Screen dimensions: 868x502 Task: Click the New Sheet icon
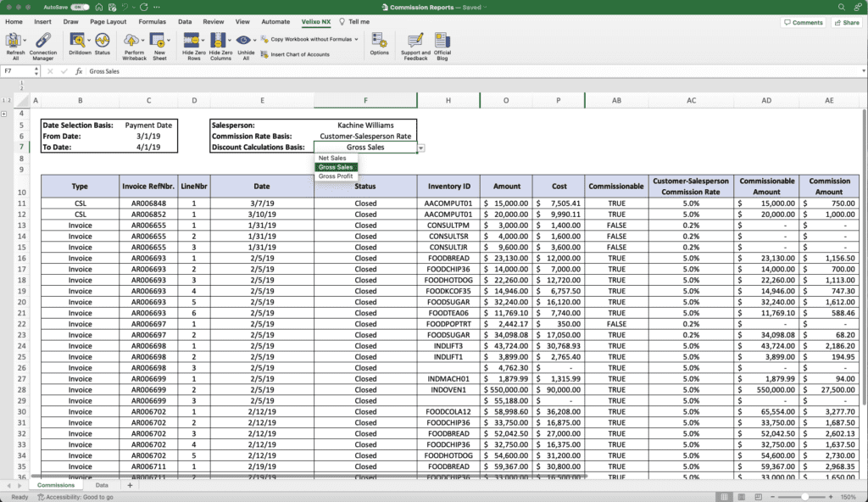[158, 41]
